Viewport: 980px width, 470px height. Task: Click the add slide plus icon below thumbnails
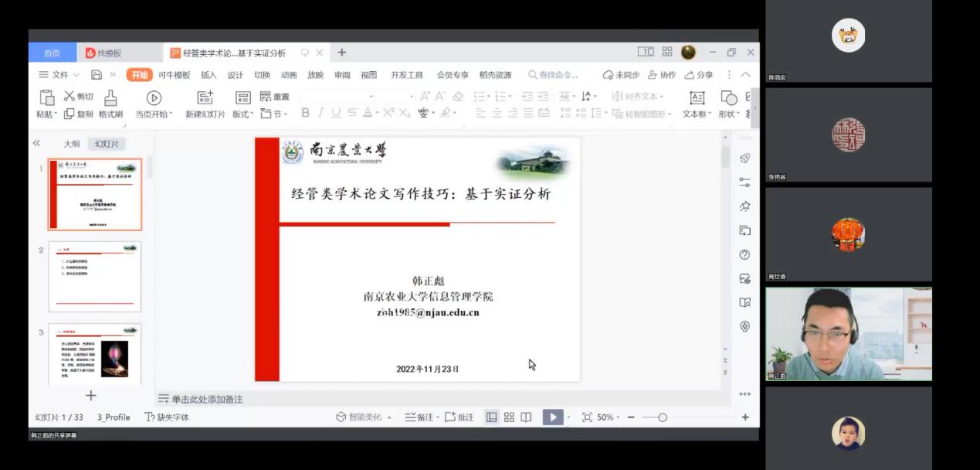(90, 396)
